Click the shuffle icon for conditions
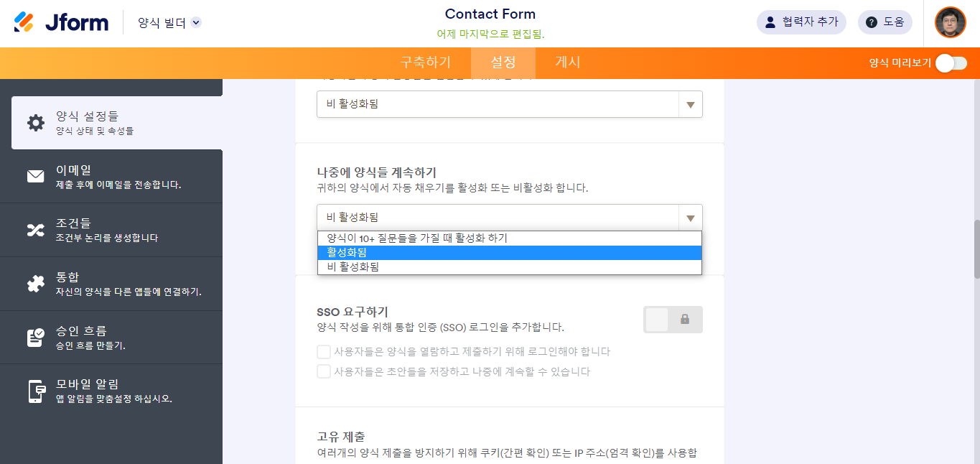Screen dimensions: 980x464 coord(35,230)
